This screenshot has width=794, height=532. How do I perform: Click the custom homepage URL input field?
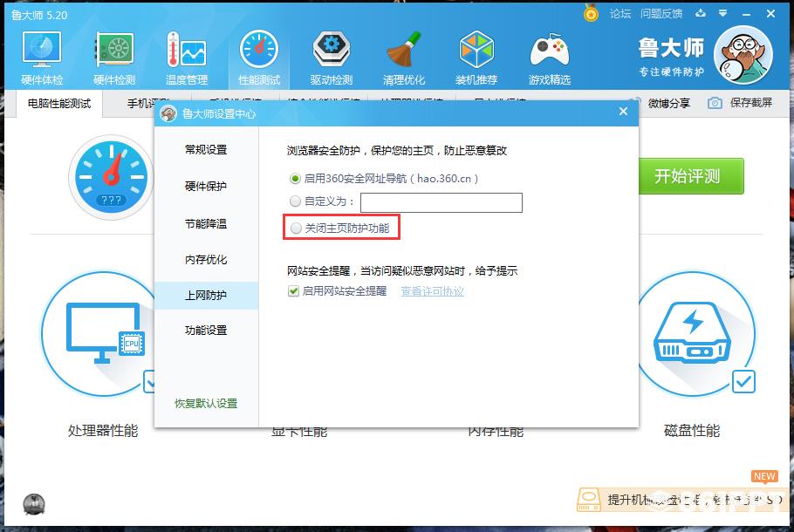(x=441, y=202)
